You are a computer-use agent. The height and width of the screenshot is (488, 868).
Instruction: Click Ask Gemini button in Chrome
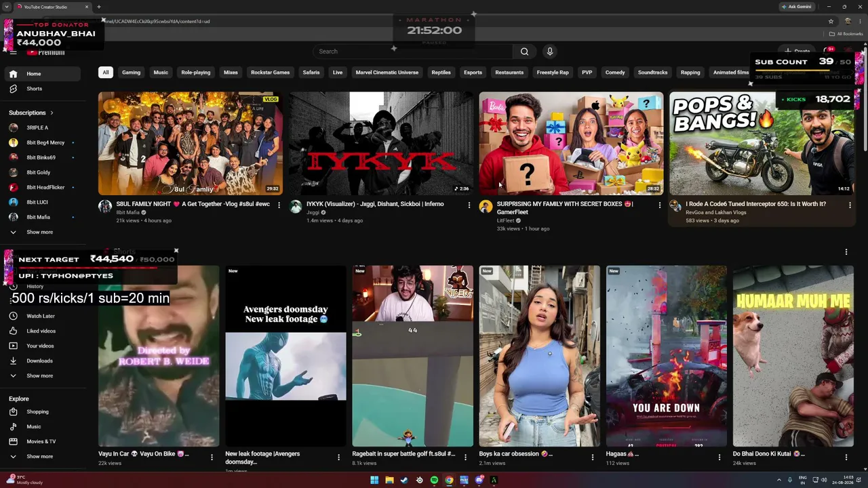797,7
